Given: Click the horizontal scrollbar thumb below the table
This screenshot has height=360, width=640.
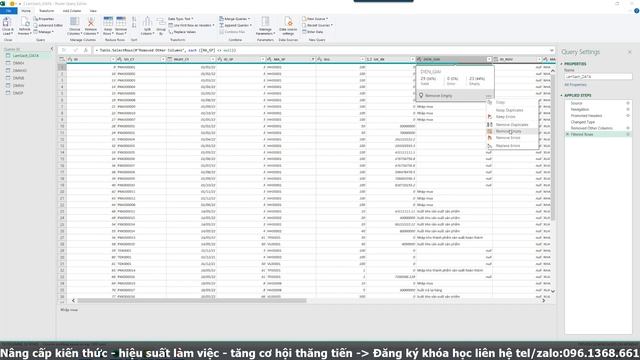Looking at the screenshot, I should pyautogui.click(x=192, y=300).
